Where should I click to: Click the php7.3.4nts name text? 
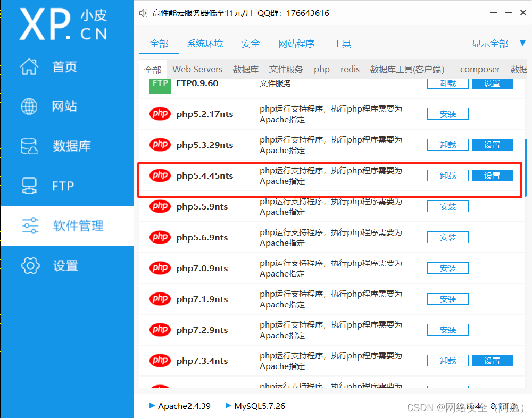pos(202,361)
